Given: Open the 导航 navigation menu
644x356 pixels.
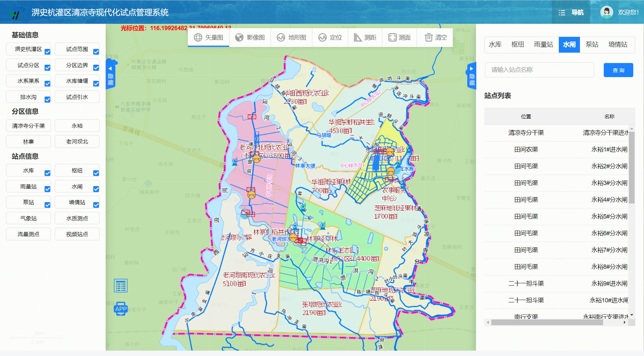Looking at the screenshot, I should point(571,12).
